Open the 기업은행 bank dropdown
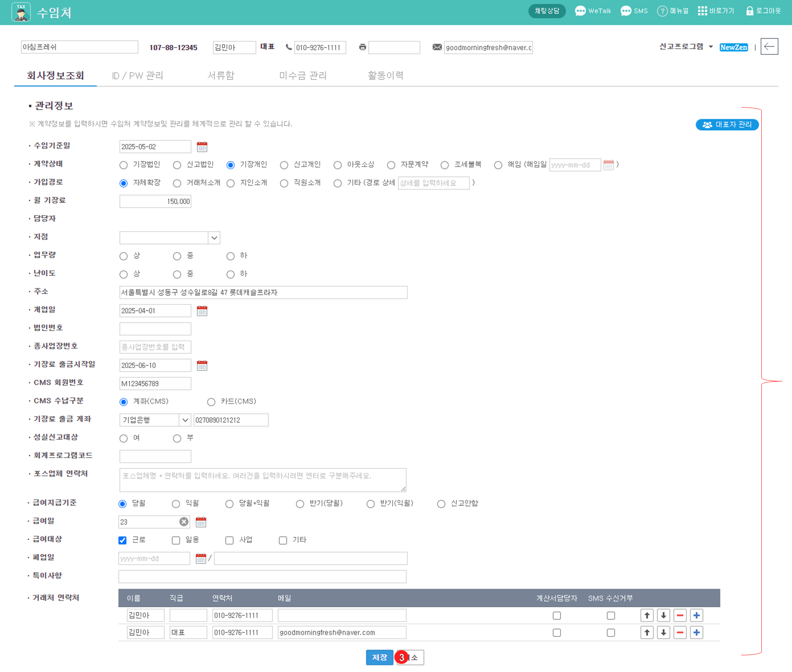792x672 pixels. (185, 420)
